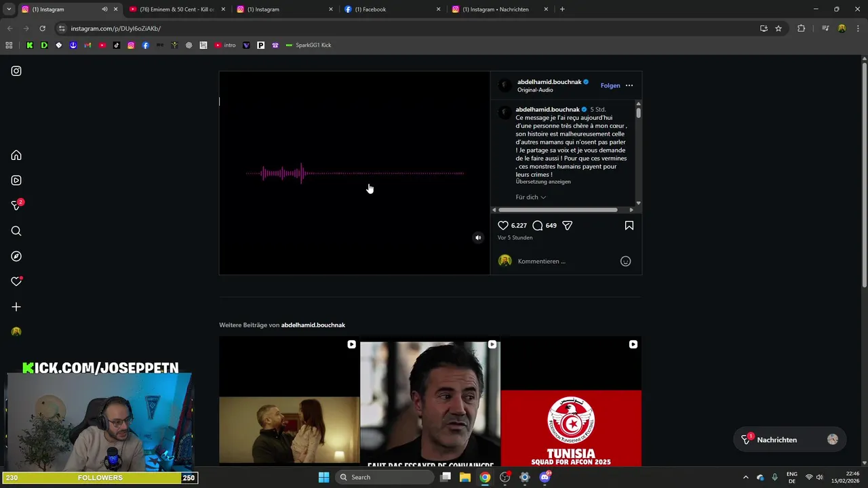The height and width of the screenshot is (488, 868).
Task: Open the Chrome profile avatar in toolbar
Action: (x=842, y=28)
